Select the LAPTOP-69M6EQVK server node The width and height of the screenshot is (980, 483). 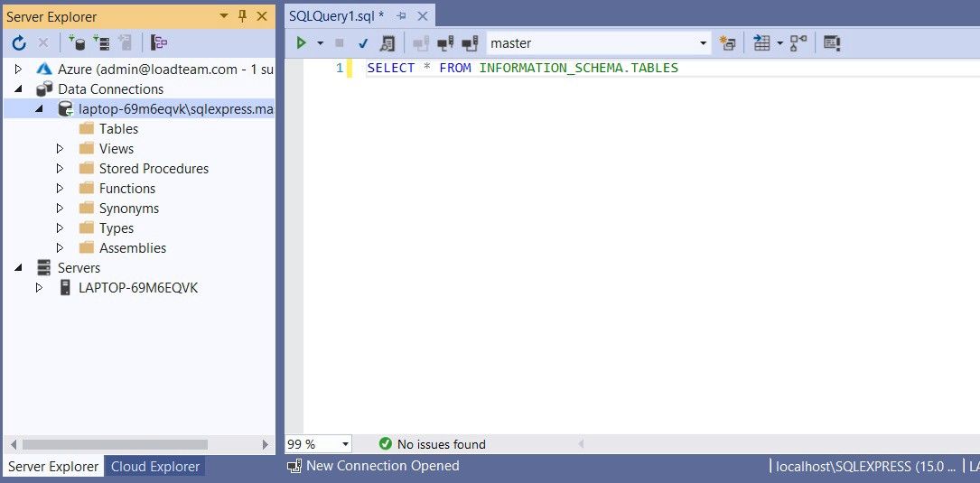[138, 287]
